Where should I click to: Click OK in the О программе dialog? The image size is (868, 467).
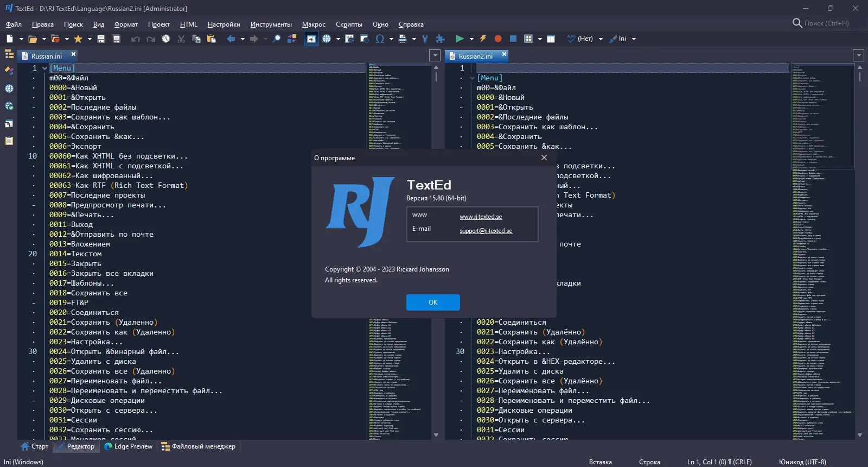(x=433, y=302)
